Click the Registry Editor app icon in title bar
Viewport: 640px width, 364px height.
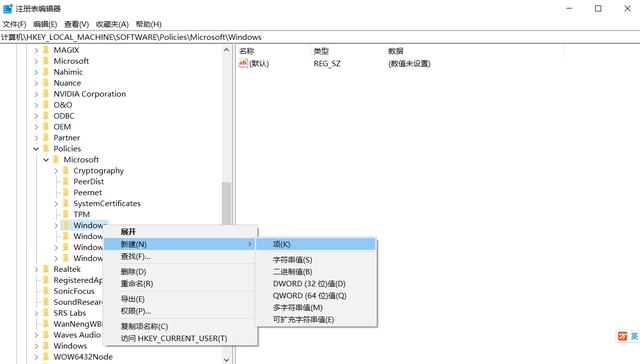tap(7, 9)
